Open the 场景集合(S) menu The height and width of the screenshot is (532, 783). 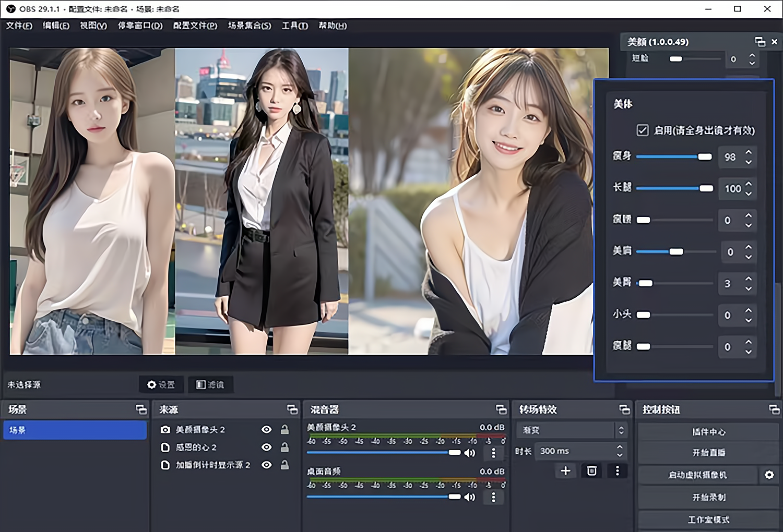(x=249, y=26)
